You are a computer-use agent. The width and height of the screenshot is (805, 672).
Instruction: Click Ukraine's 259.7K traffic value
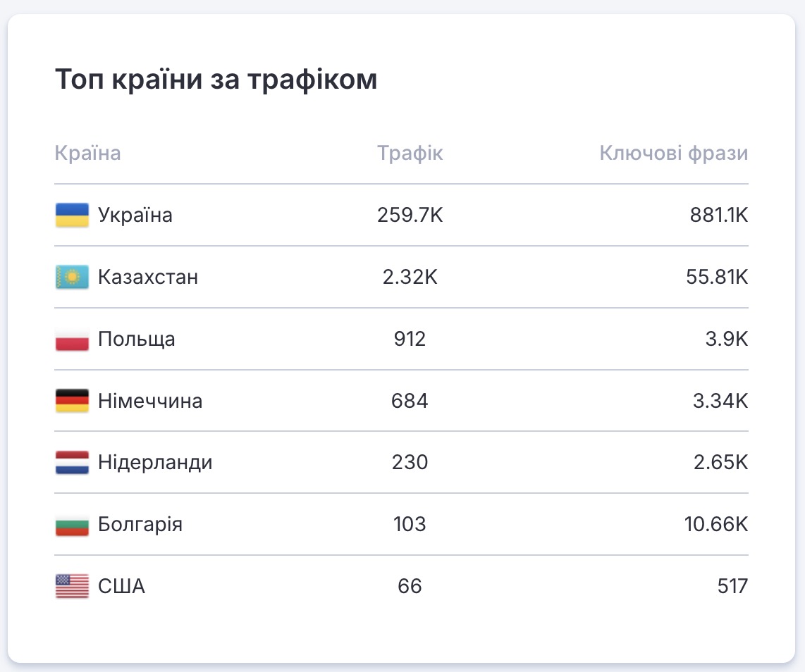410,215
